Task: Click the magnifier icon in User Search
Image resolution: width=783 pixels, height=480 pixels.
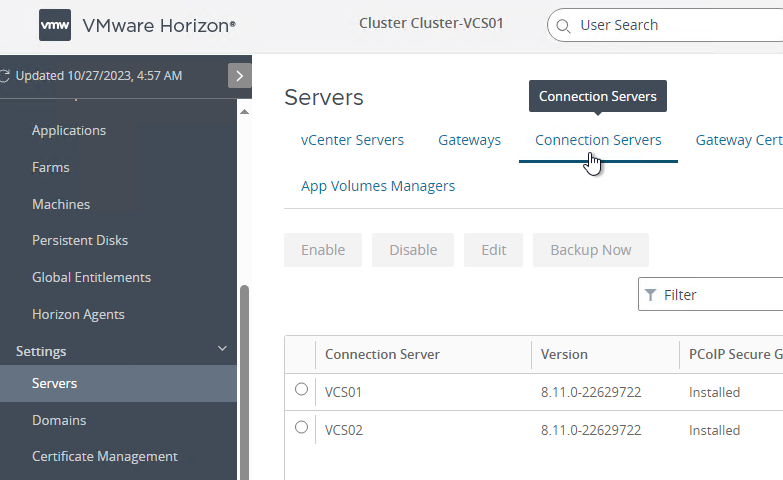Action: tap(563, 25)
